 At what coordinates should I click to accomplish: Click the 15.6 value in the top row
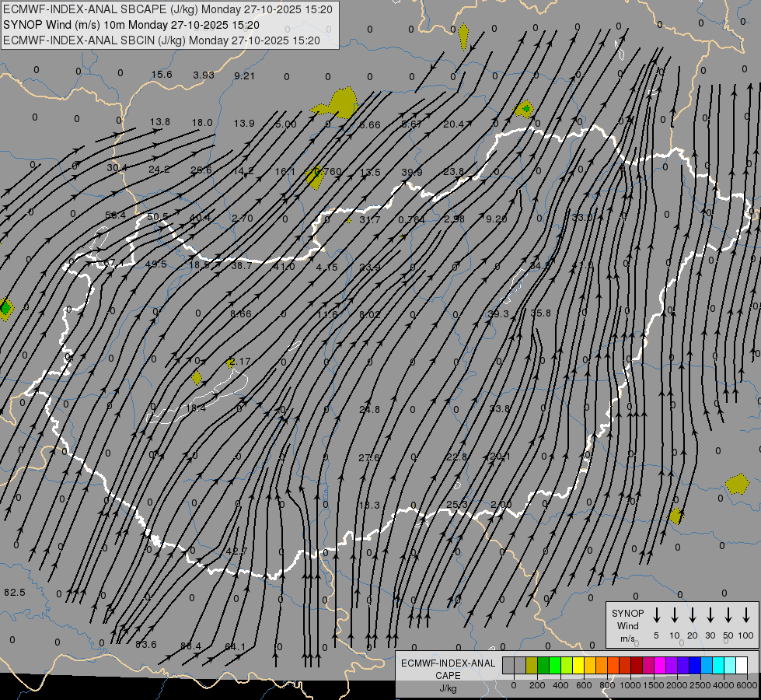(x=161, y=75)
